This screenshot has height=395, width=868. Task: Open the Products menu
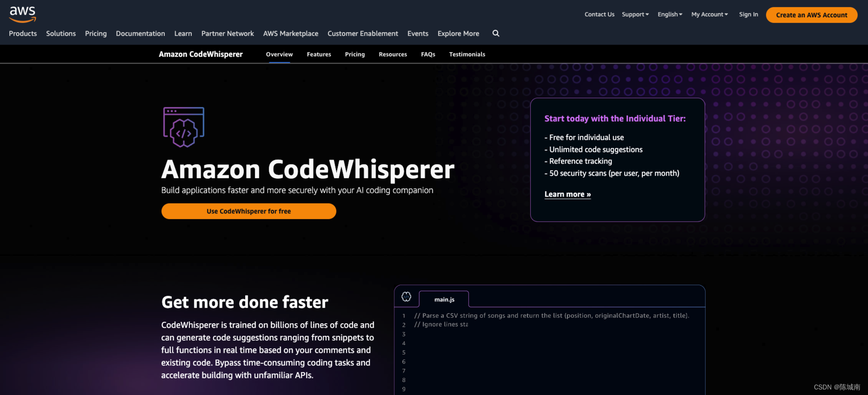(23, 33)
